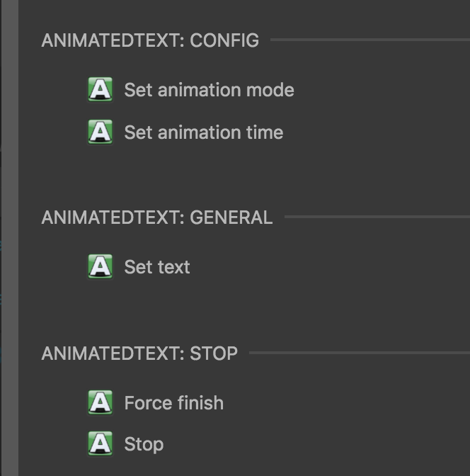Screen dimensions: 470x476
Task: Click the word "STOP" in the third header
Action: 214,353
